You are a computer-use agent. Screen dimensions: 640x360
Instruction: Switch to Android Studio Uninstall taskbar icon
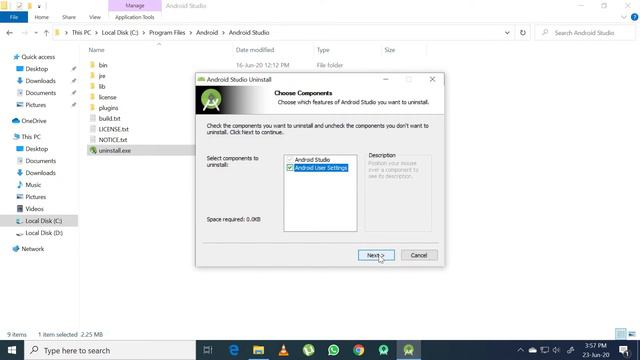[409, 350]
